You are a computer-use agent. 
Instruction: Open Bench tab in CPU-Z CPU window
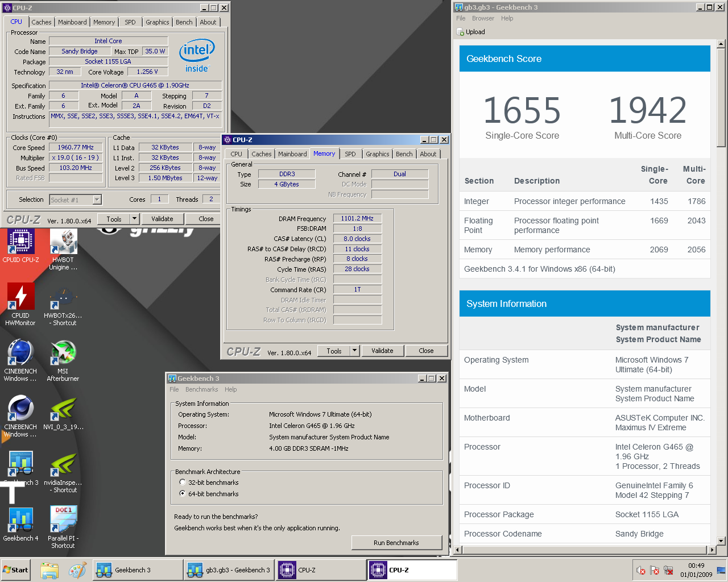(x=184, y=22)
